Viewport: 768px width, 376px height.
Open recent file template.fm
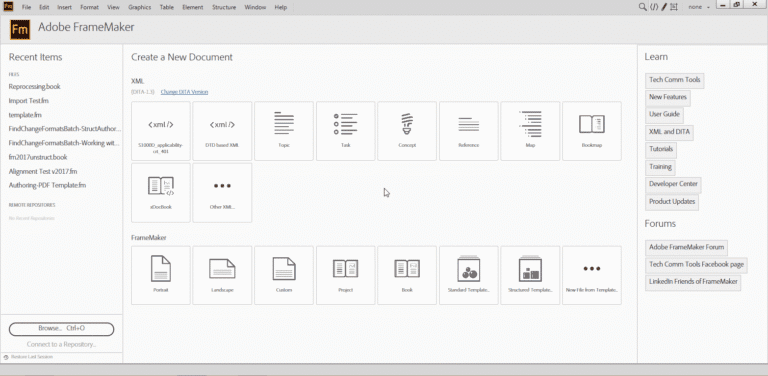[25, 115]
